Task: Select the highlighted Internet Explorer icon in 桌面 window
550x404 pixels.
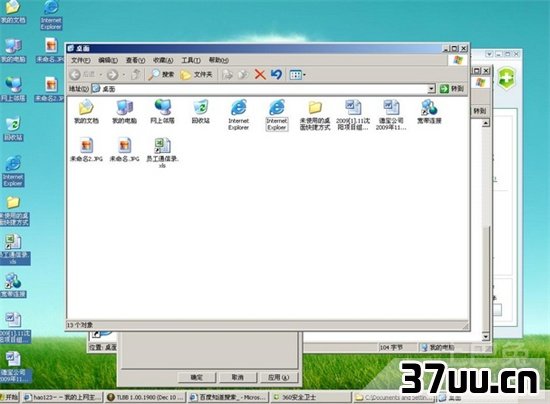Action: tap(277, 115)
